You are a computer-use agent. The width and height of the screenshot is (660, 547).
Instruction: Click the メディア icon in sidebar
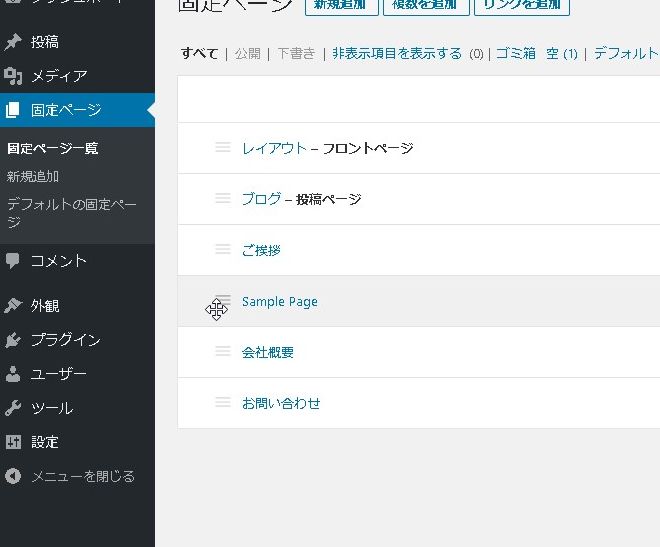click(x=13, y=76)
